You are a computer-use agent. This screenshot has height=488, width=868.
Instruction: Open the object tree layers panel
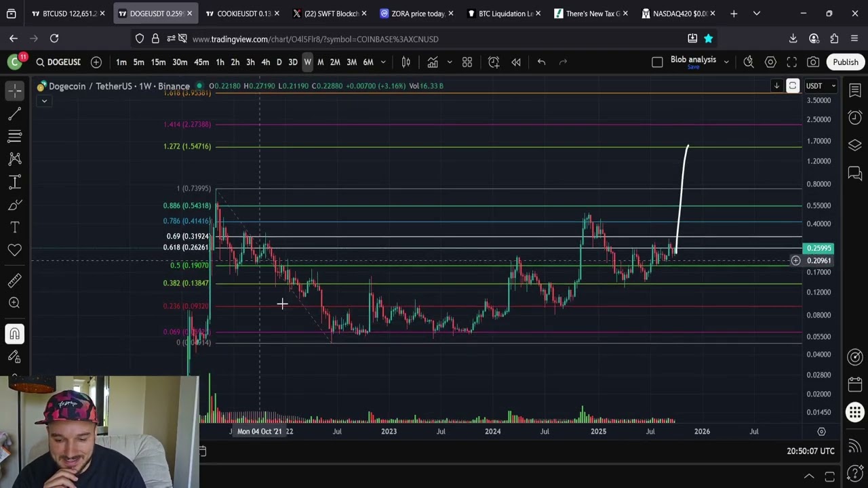coord(854,145)
